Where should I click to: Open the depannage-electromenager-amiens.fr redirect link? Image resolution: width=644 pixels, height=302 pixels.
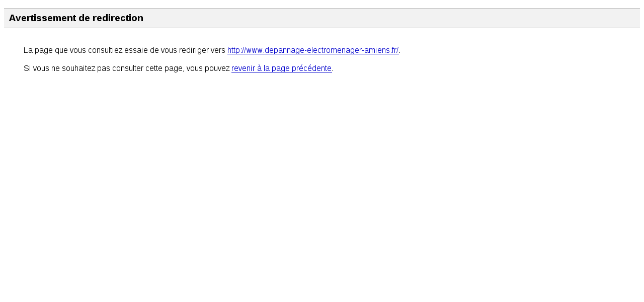[x=313, y=50]
